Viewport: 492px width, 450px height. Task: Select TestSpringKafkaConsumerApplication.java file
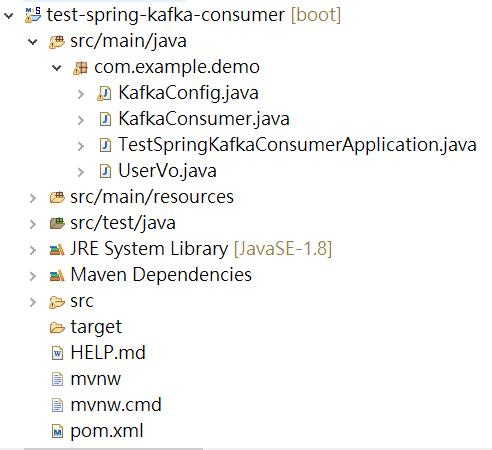pyautogui.click(x=297, y=145)
